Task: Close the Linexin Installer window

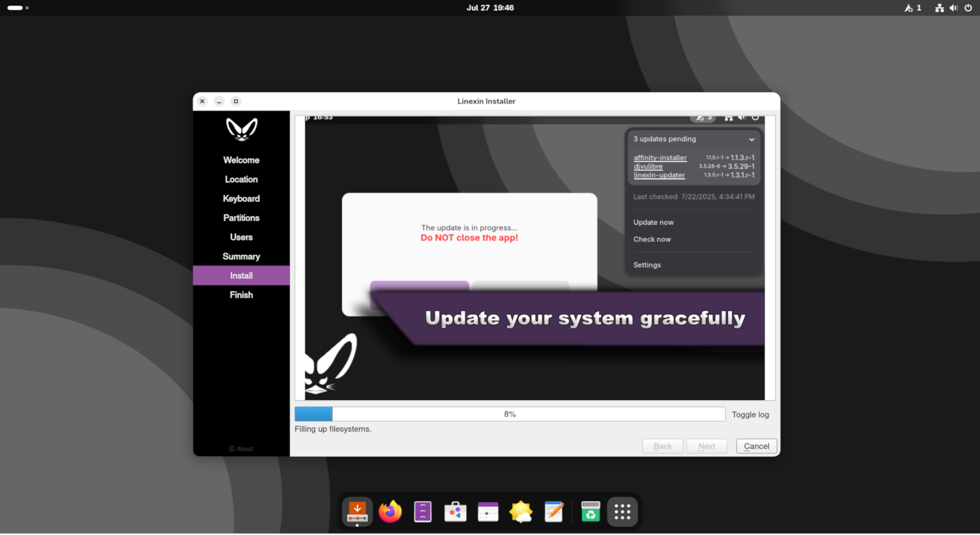Action: pos(202,101)
